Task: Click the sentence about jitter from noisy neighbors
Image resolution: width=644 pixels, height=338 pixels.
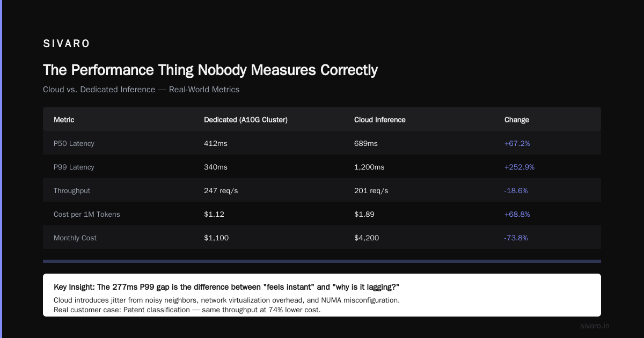Action: (x=226, y=300)
